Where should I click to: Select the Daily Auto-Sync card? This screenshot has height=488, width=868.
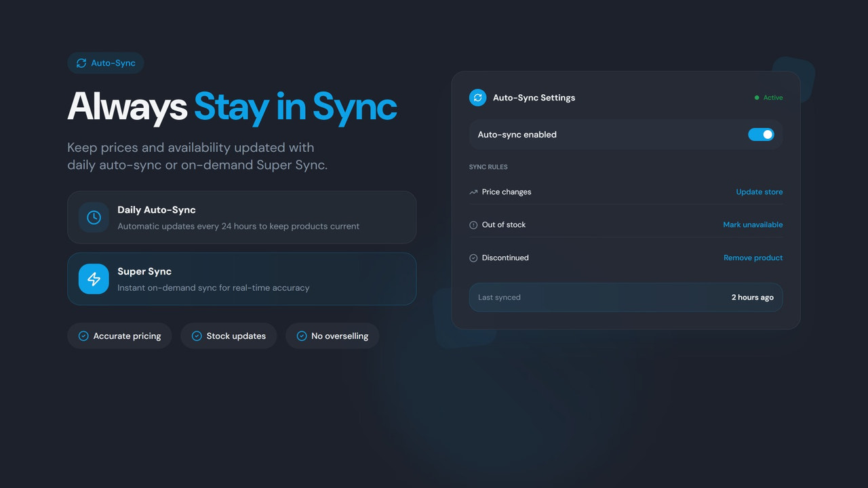click(x=241, y=218)
